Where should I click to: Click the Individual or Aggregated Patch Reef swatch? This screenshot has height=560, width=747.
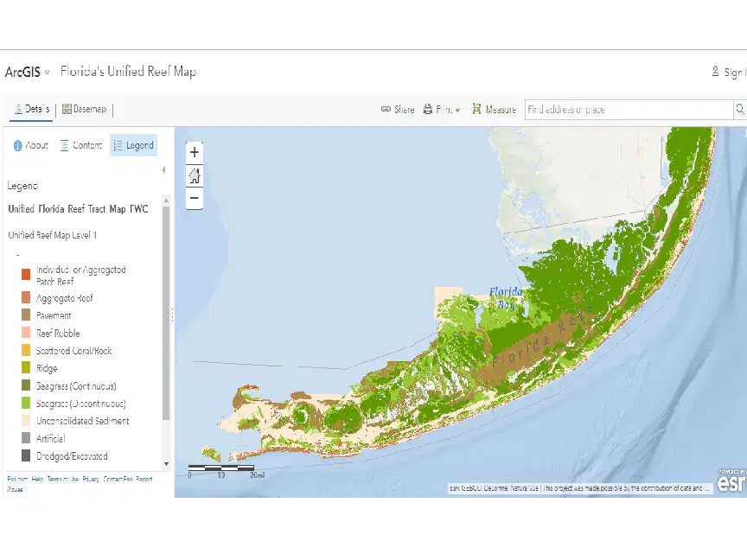pos(26,274)
